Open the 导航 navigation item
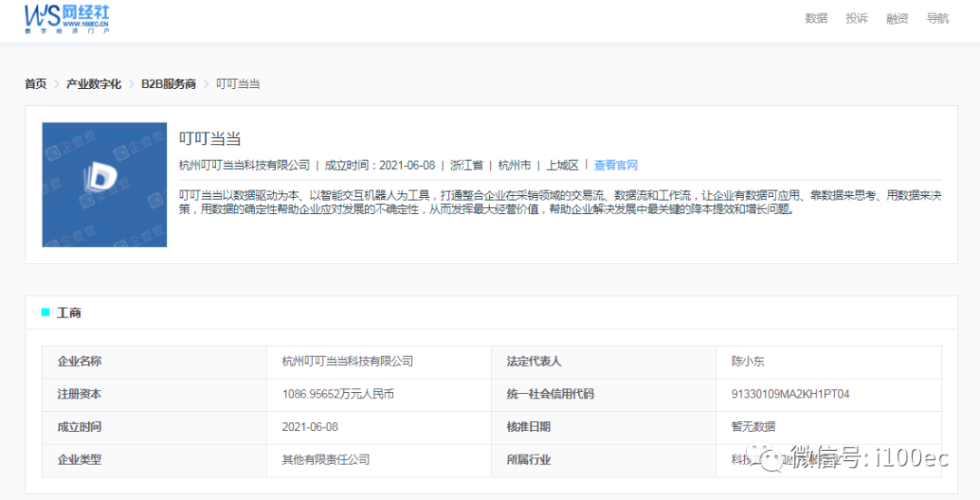Screen dimensions: 980x500 [x=937, y=18]
